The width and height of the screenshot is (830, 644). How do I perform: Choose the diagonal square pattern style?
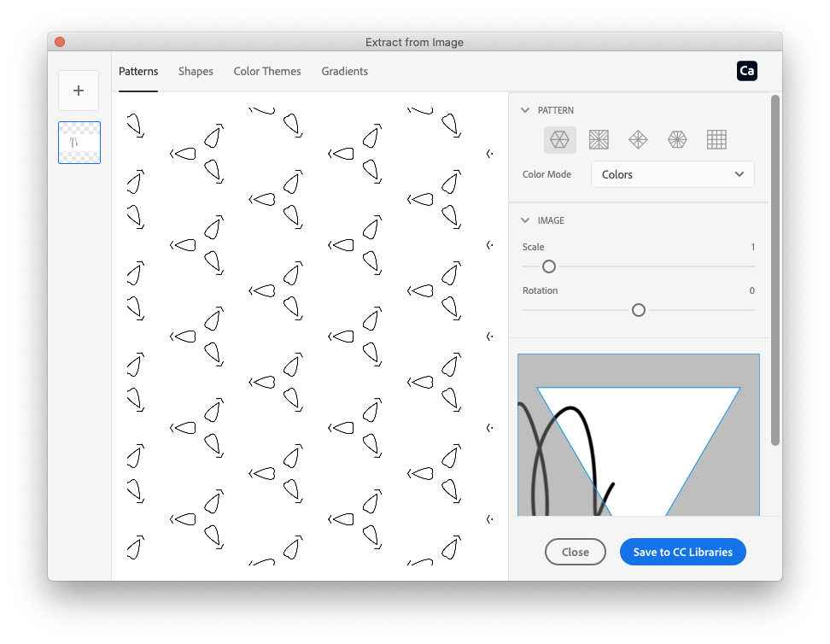point(599,139)
